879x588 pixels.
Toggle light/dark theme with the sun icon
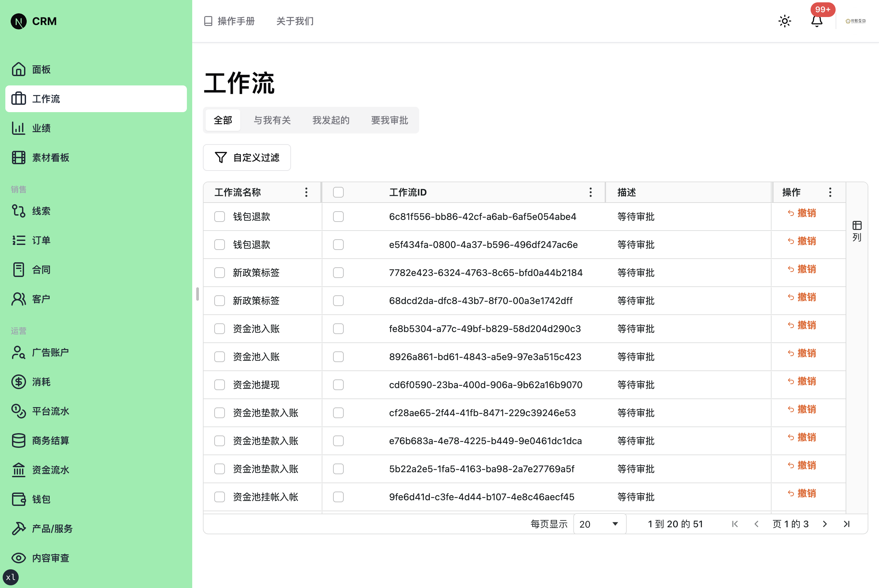tap(785, 21)
